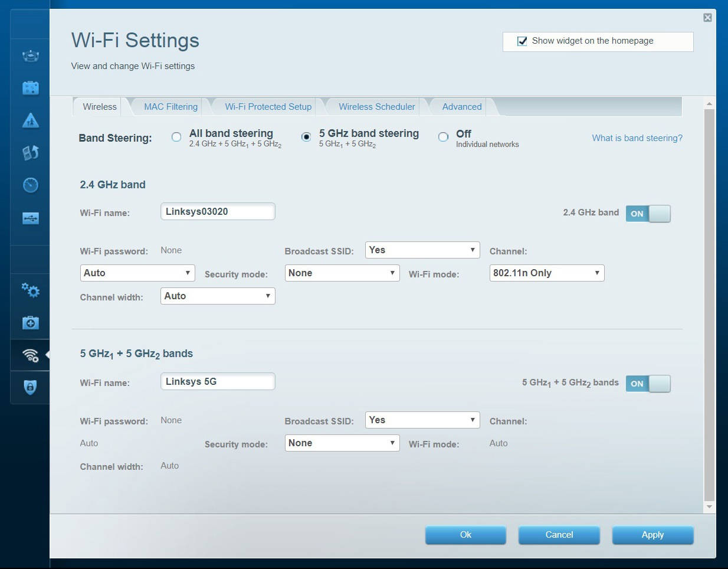The width and height of the screenshot is (728, 569).
Task: Open Troubleshooting first-aid kit icon
Action: click(30, 322)
